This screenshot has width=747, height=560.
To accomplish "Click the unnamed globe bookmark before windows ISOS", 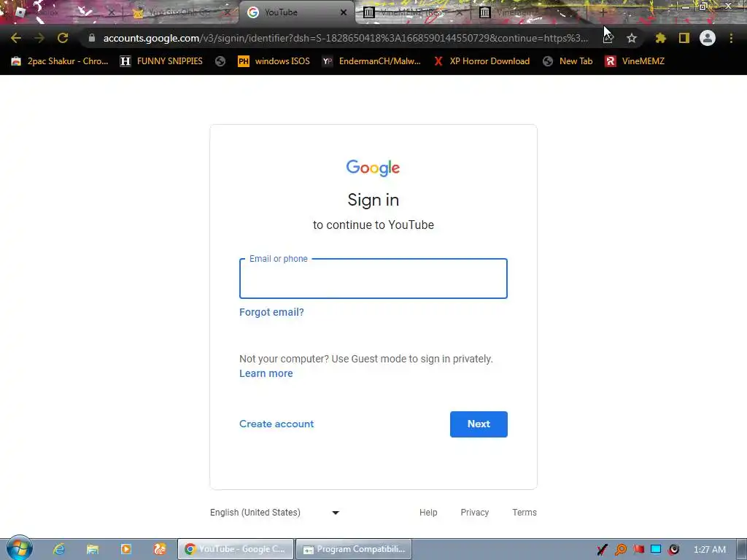I will pyautogui.click(x=220, y=61).
